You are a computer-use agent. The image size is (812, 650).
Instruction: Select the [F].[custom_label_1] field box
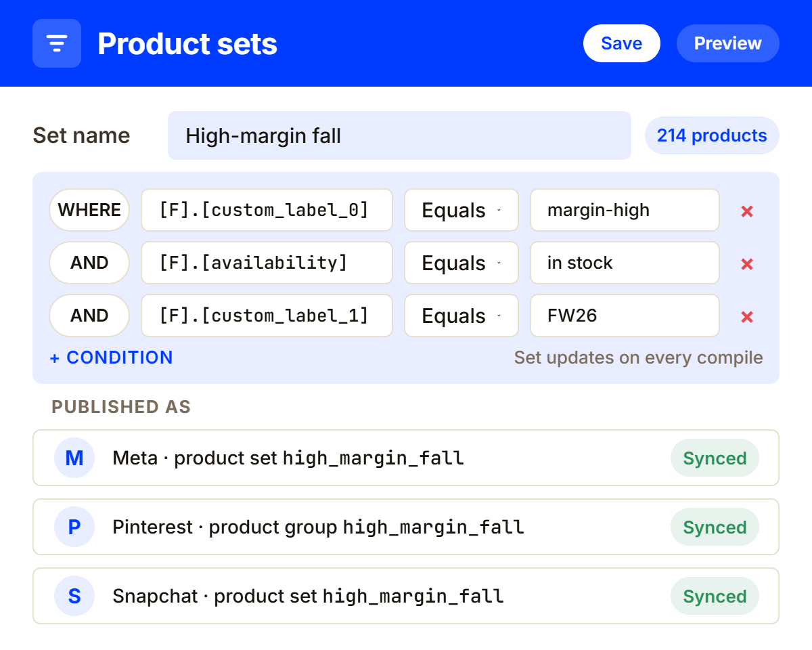267,316
